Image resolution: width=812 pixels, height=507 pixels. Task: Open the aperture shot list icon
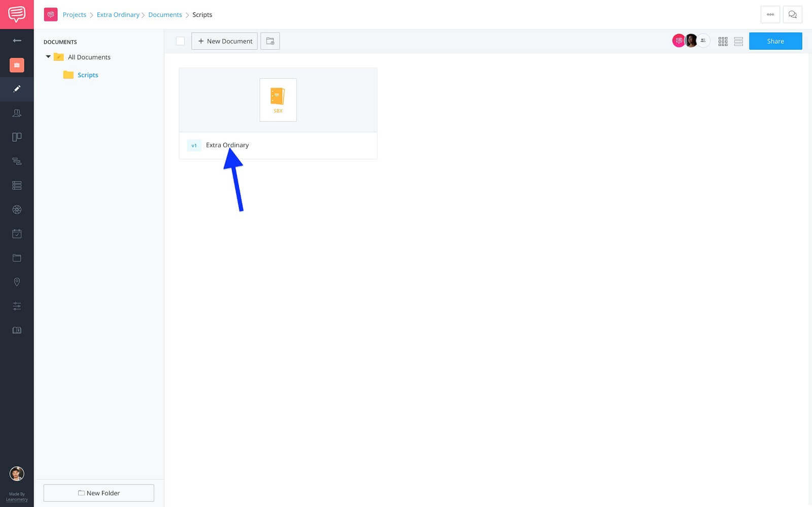click(17, 210)
